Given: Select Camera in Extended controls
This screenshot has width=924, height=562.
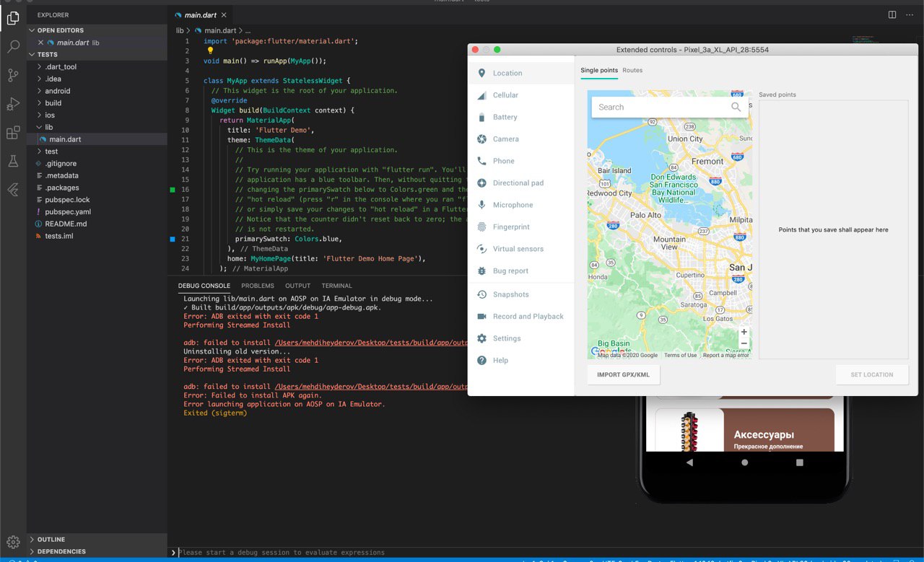Looking at the screenshot, I should 521,139.
